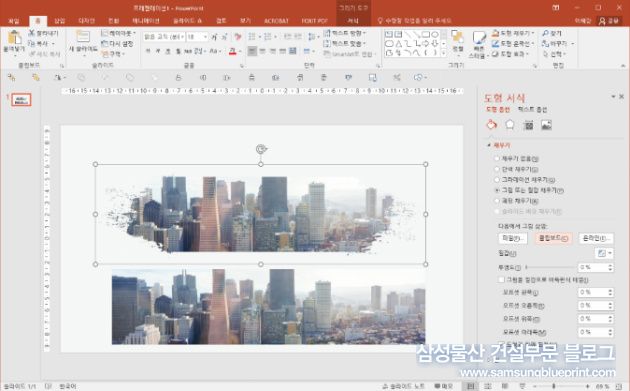
Task: Click the Online (온라인) picture source button
Action: 596,238
